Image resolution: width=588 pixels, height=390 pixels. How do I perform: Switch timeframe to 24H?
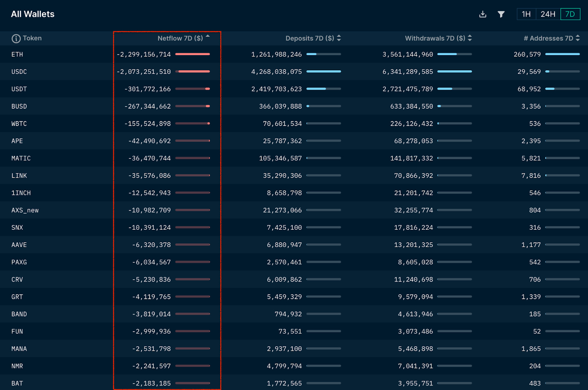pos(548,14)
